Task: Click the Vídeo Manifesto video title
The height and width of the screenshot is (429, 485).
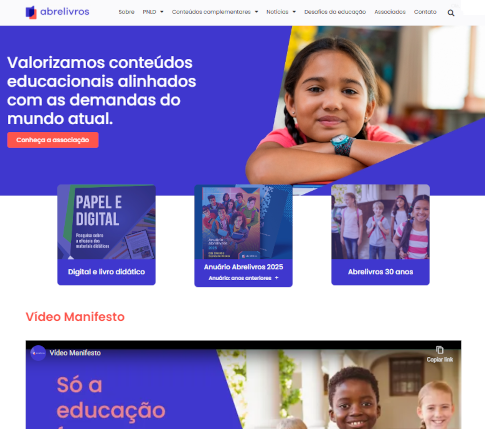Action: (75, 353)
